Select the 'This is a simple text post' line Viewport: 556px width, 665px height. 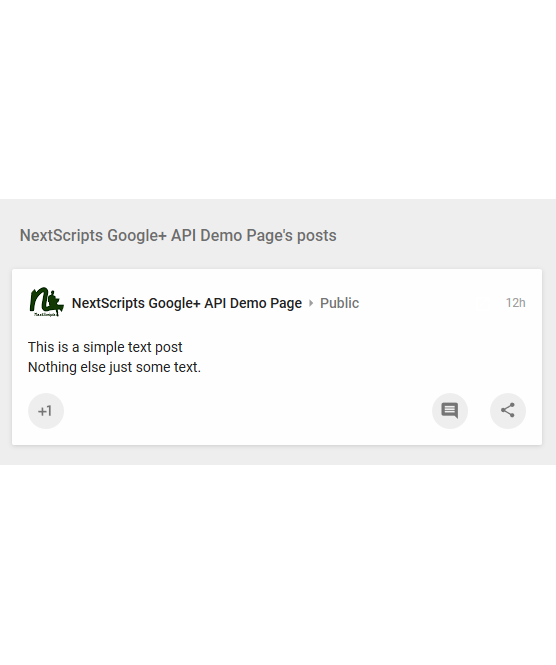pyautogui.click(x=105, y=347)
